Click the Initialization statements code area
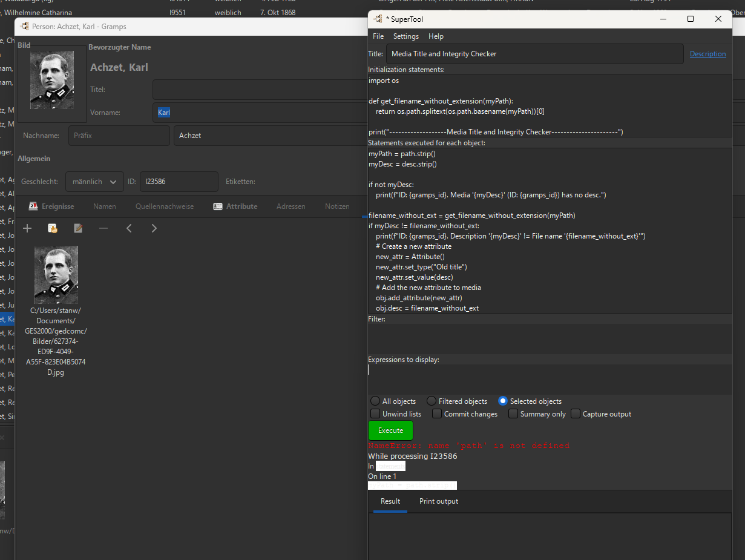The width and height of the screenshot is (745, 560). [550, 106]
